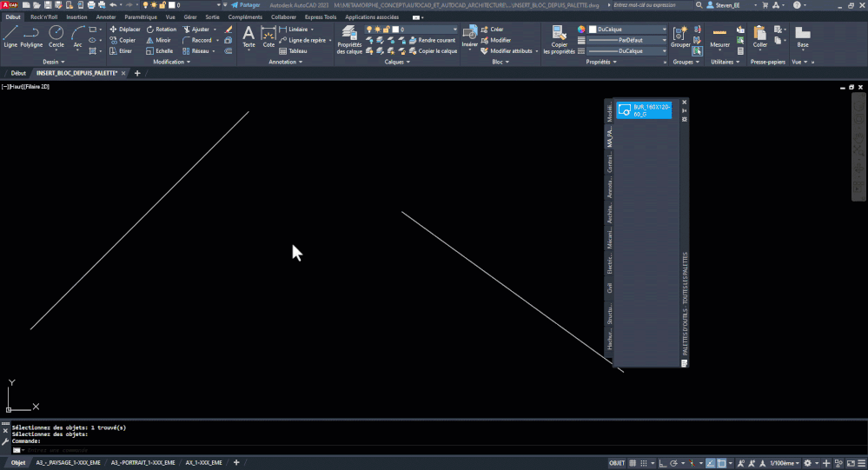The width and height of the screenshot is (868, 470).
Task: Switch to A3_-_PAYSAGE_1-XXX_EME layout tab
Action: pos(68,463)
